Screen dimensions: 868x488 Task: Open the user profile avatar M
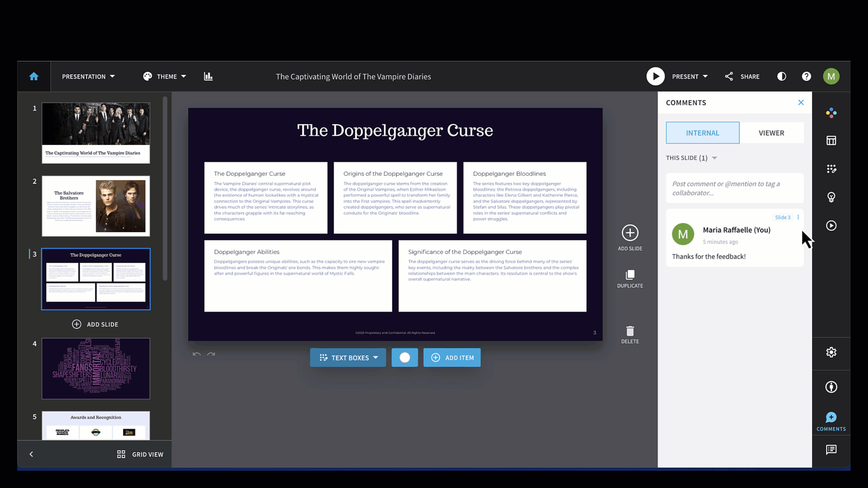click(x=831, y=76)
